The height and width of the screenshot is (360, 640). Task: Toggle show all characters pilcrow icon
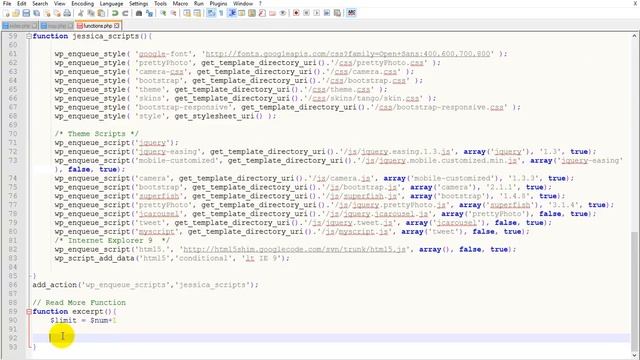tap(221, 13)
